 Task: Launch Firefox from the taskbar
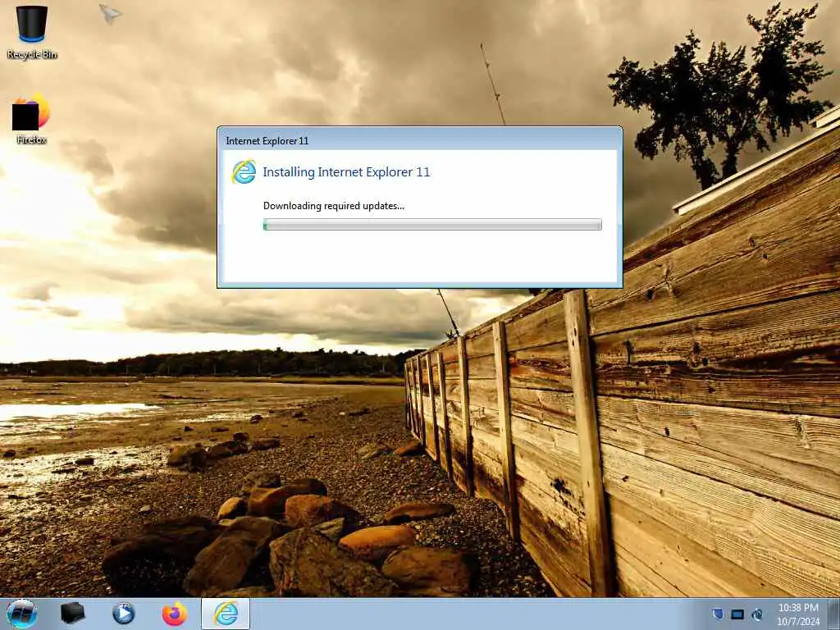[175, 614]
